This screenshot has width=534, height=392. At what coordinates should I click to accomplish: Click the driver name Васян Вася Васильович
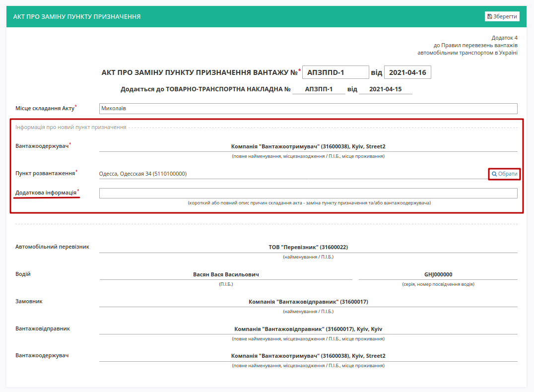tap(226, 274)
